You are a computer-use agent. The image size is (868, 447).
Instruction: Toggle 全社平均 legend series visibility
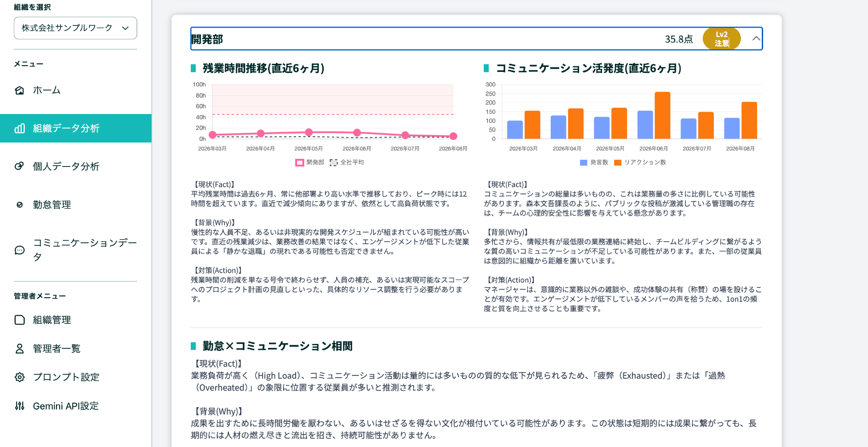pos(347,162)
